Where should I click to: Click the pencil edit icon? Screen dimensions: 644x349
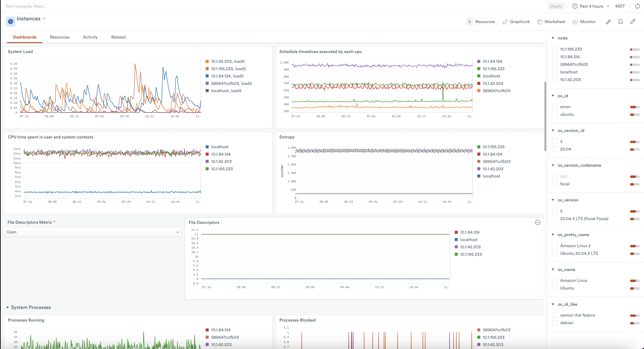pyautogui.click(x=633, y=22)
